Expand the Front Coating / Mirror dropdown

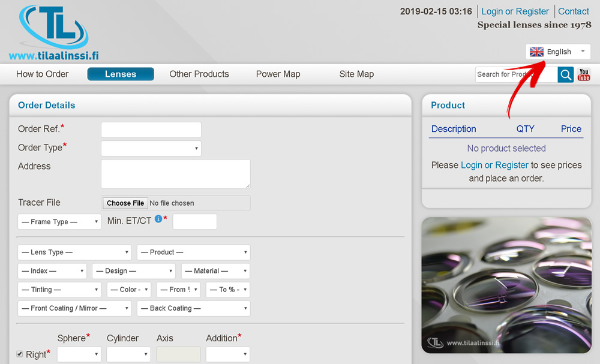pyautogui.click(x=74, y=308)
